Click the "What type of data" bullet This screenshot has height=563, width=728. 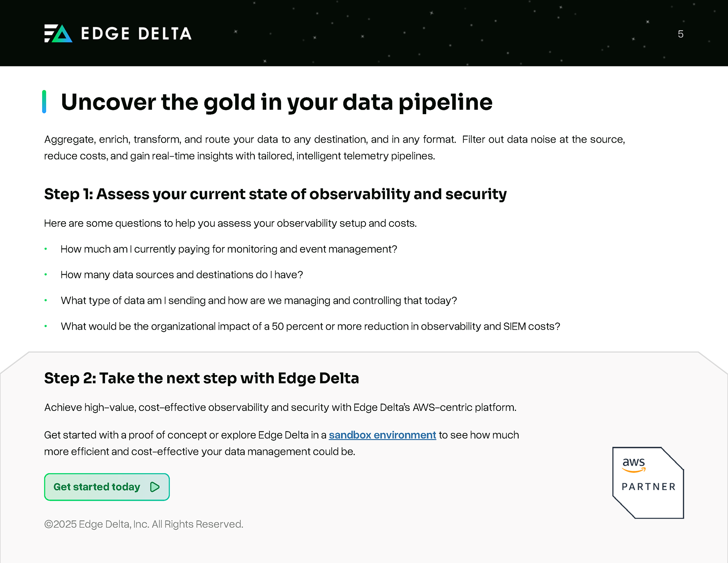pyautogui.click(x=259, y=300)
